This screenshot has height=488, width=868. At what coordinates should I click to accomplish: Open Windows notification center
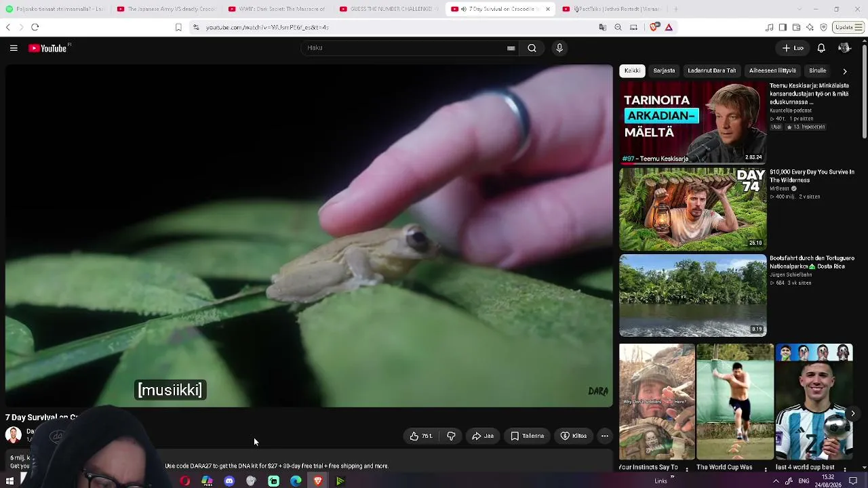click(853, 481)
